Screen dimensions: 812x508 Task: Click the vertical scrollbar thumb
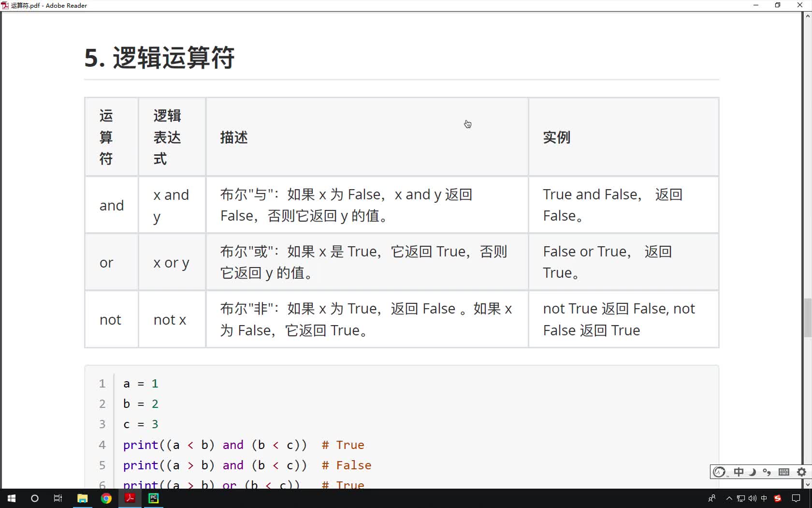point(808,318)
